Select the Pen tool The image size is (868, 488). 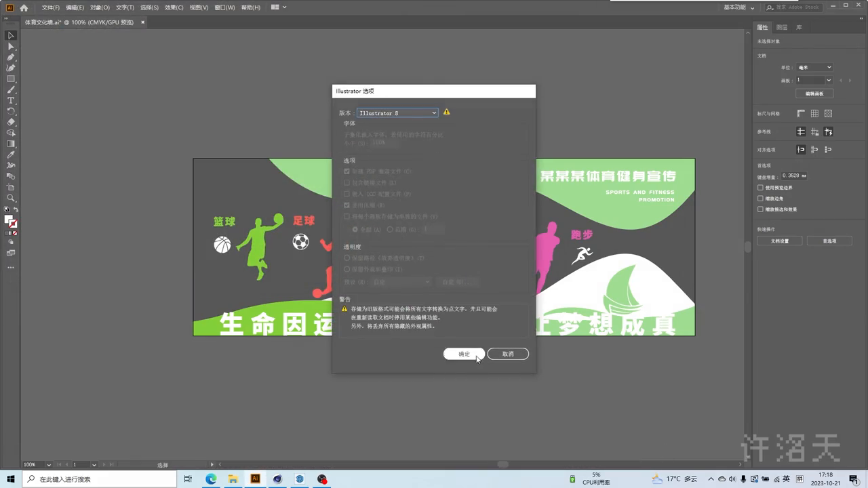click(x=11, y=57)
